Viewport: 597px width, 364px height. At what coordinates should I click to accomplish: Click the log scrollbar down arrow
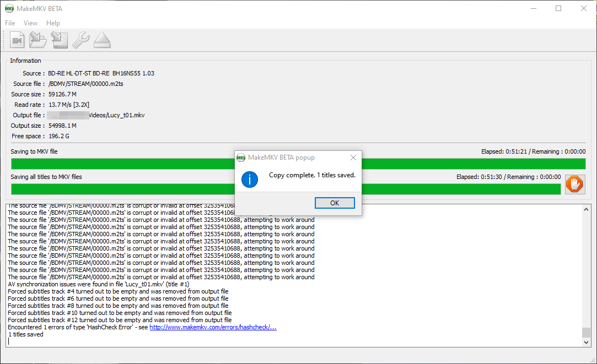(x=586, y=342)
